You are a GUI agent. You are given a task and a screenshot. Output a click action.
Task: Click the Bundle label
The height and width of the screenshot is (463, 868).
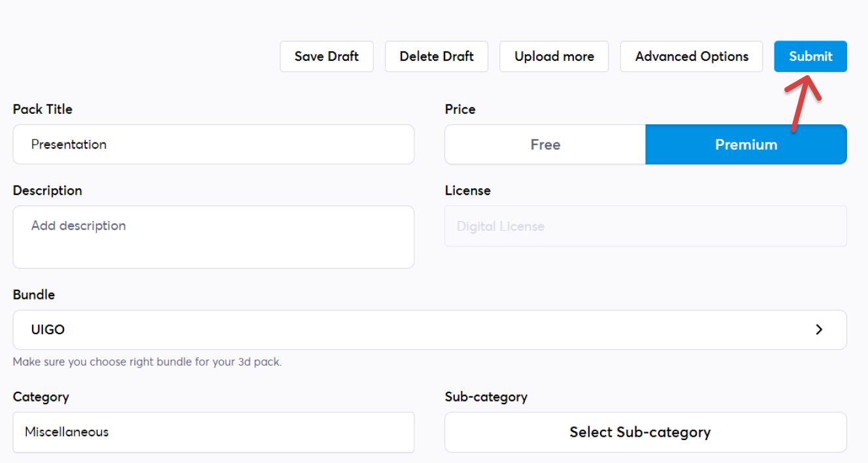point(34,294)
